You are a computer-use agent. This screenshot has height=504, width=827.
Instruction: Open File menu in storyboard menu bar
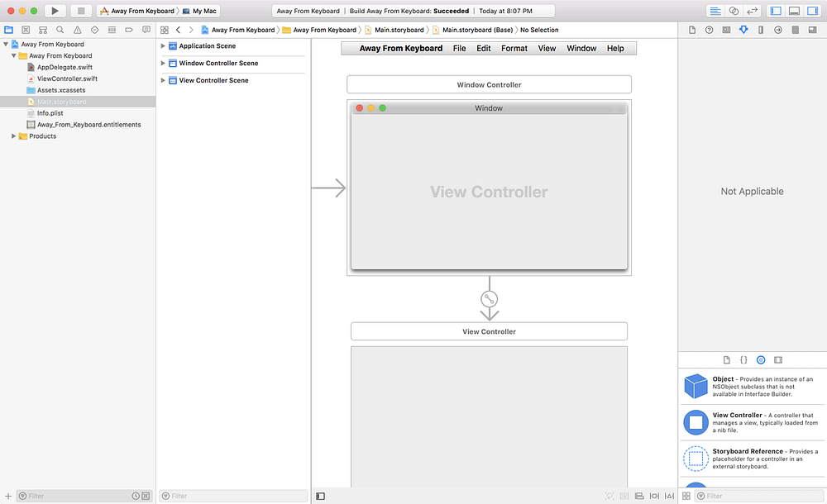point(459,49)
